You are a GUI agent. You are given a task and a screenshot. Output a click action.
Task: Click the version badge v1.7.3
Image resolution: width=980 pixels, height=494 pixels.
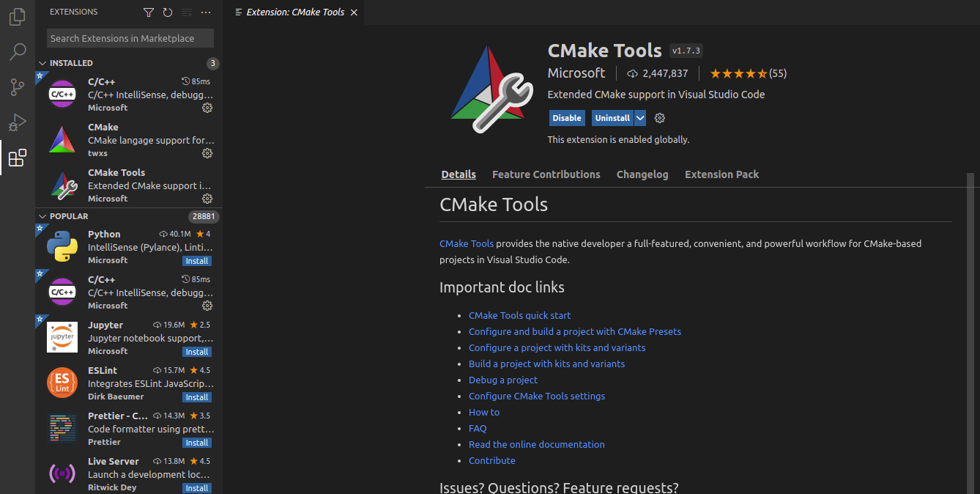[x=686, y=51]
